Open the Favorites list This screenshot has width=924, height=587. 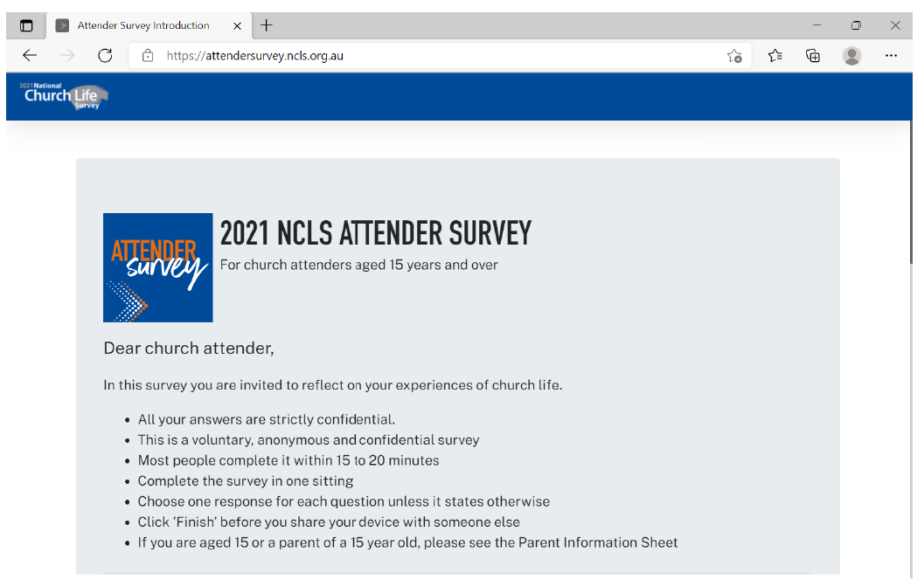tap(775, 56)
